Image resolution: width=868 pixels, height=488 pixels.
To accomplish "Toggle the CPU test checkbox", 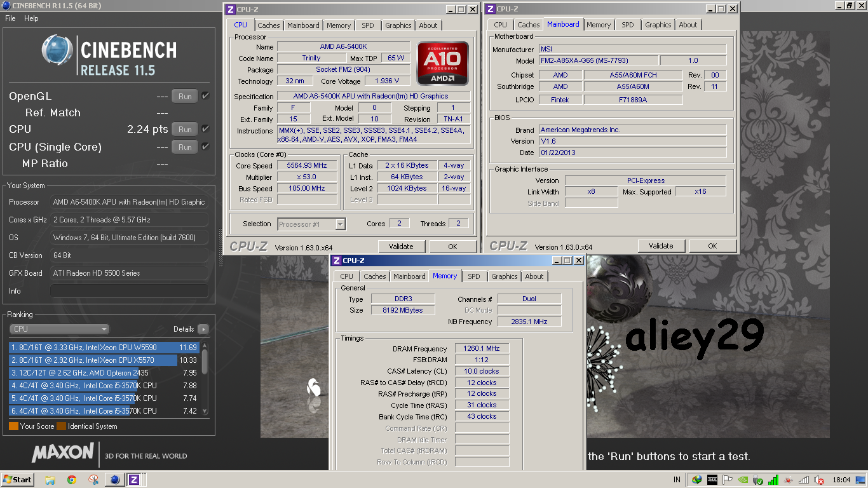I will pos(205,129).
